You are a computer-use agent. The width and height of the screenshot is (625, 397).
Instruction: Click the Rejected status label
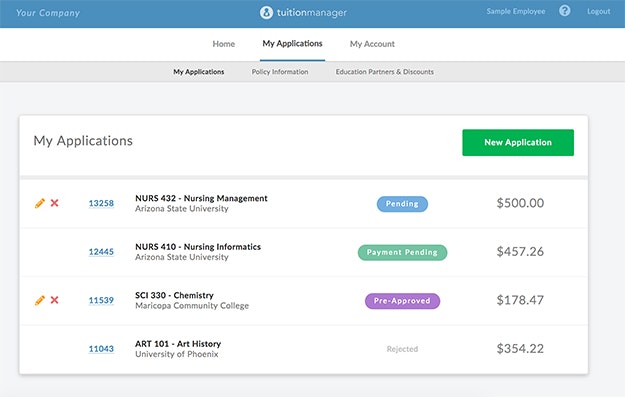[402, 349]
